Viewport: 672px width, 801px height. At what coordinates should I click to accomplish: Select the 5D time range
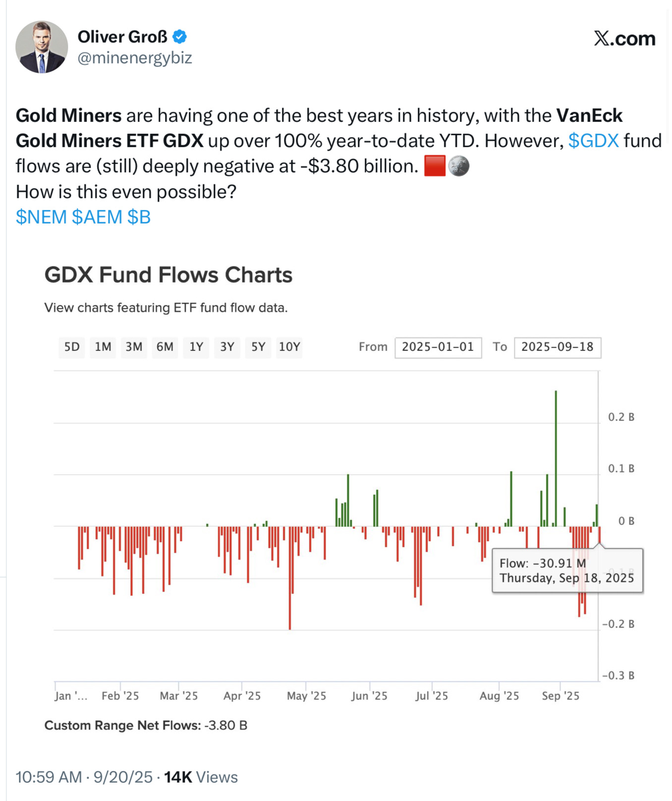(72, 347)
